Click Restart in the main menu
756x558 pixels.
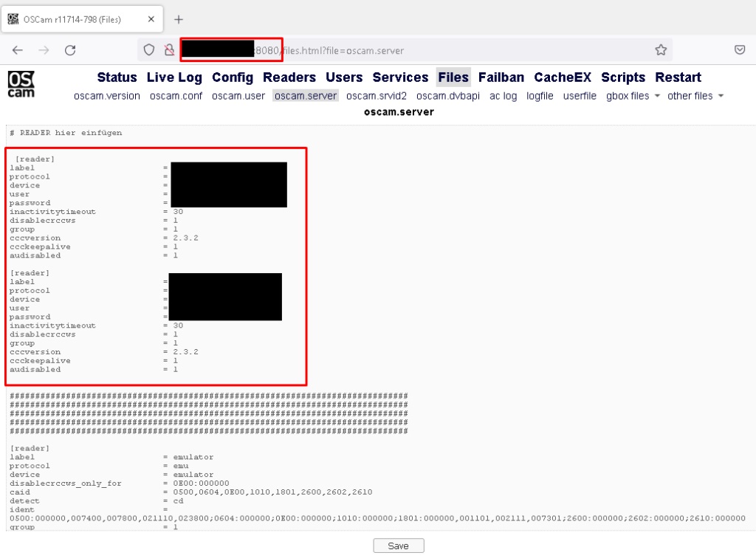pos(678,77)
